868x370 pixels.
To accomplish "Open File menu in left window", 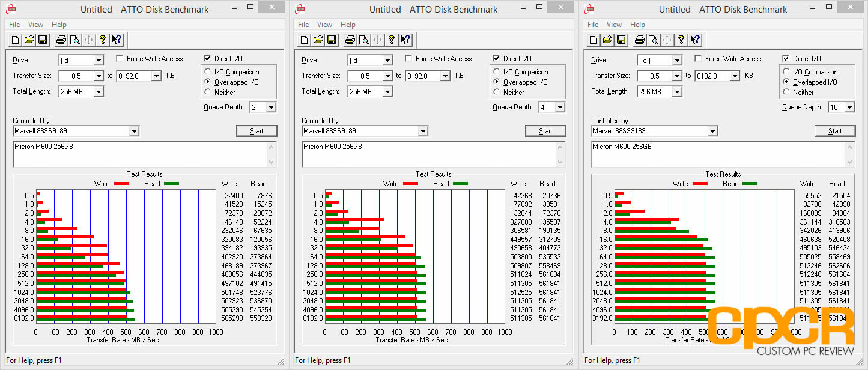I will click(14, 25).
